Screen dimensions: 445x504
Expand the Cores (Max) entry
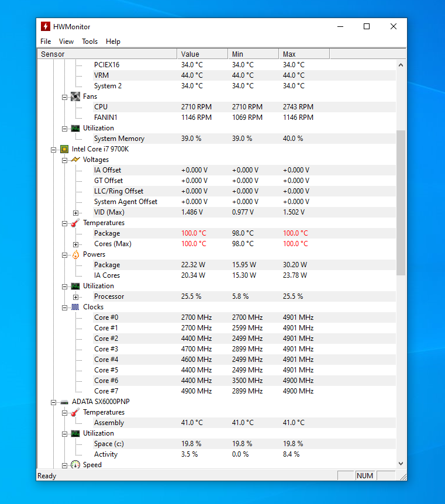click(x=75, y=244)
